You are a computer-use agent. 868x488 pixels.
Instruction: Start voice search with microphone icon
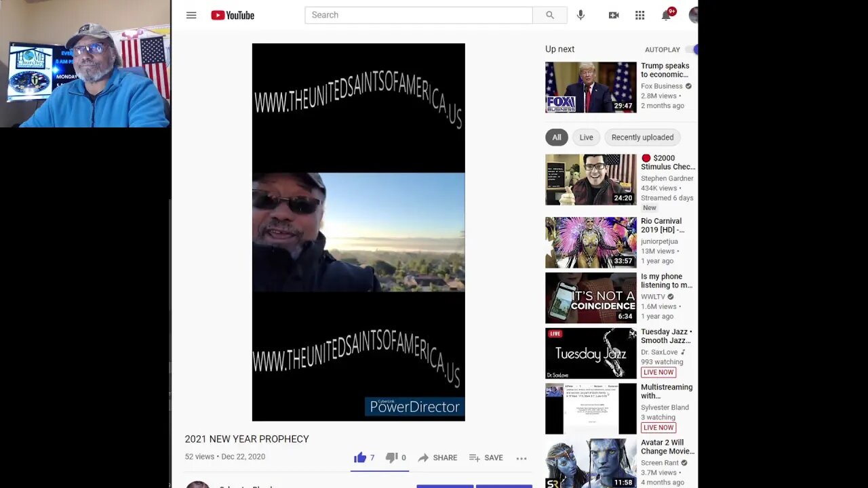pos(580,15)
